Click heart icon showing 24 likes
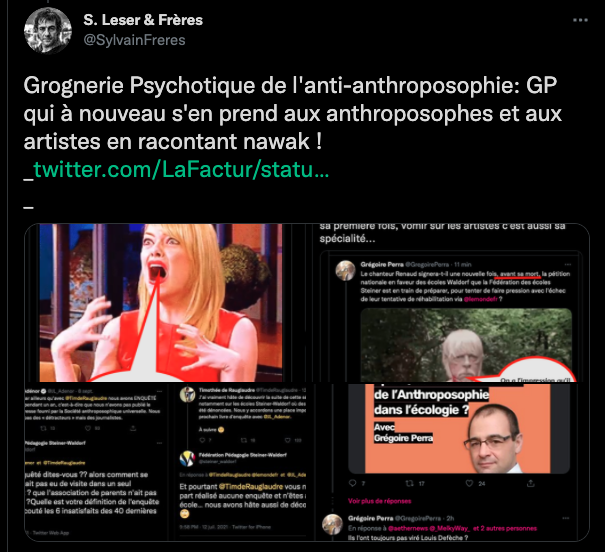This screenshot has height=552, width=605. (469, 483)
